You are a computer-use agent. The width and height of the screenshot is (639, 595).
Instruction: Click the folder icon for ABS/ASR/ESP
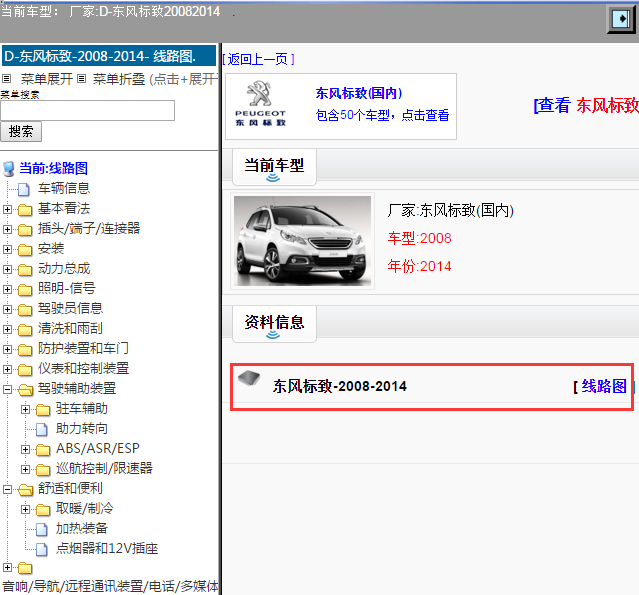click(43, 449)
